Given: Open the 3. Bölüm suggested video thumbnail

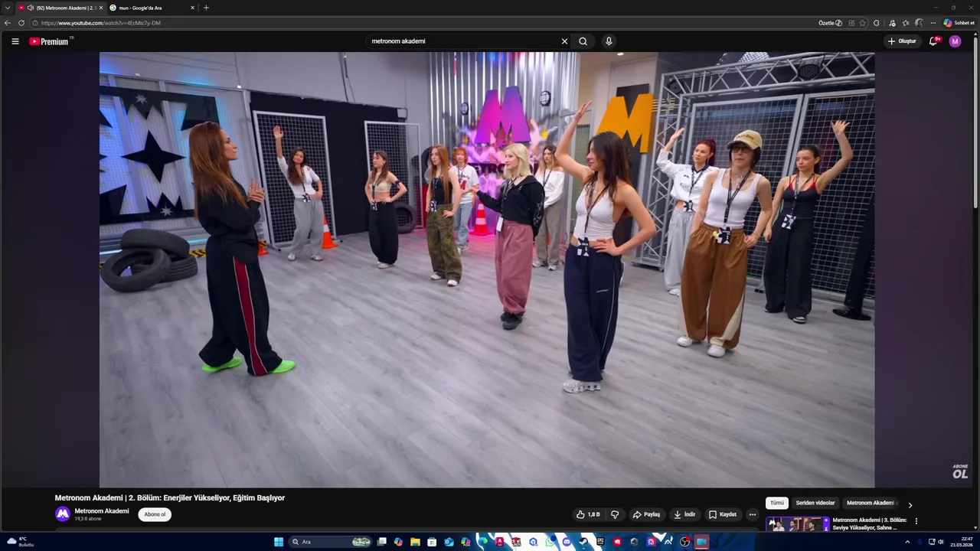Looking at the screenshot, I should 798,524.
